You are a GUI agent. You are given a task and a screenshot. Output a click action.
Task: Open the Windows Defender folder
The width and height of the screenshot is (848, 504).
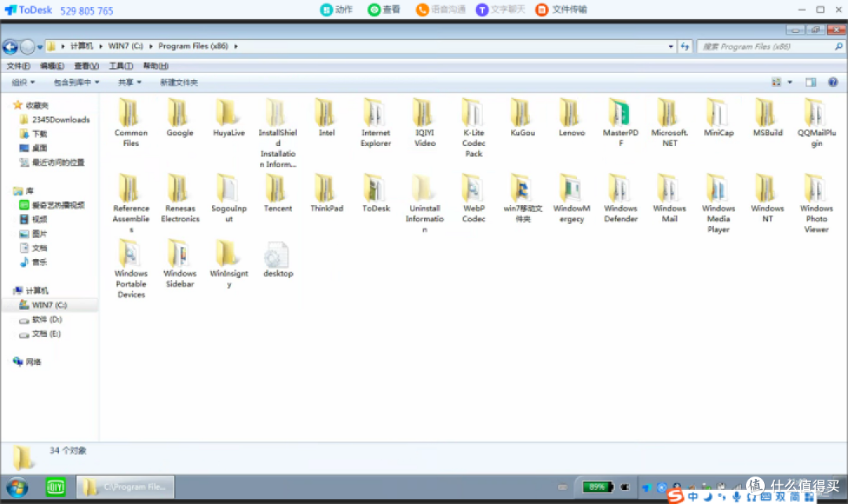tap(620, 199)
